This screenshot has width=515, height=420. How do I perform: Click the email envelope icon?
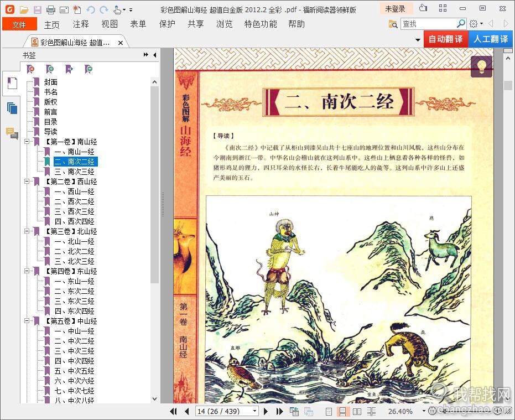[64, 10]
